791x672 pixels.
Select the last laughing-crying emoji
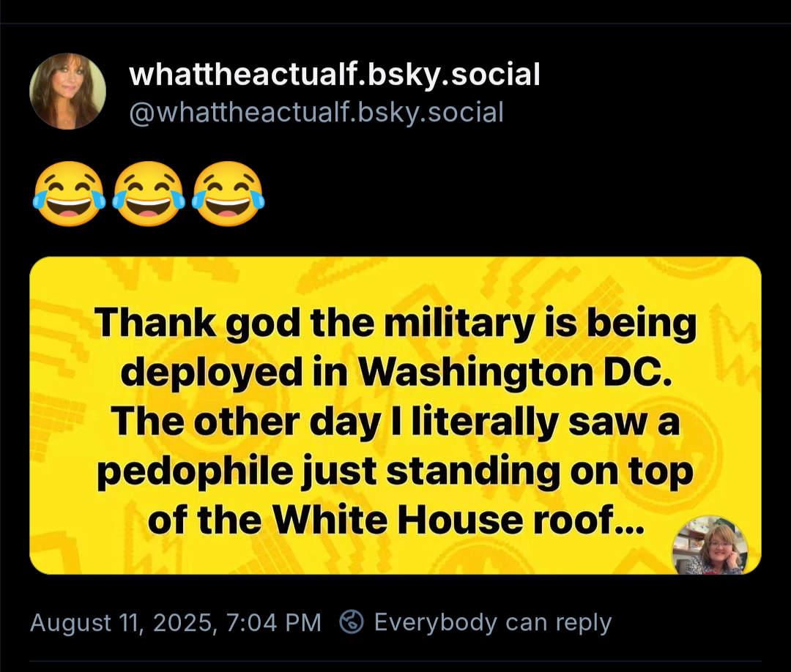click(x=228, y=194)
